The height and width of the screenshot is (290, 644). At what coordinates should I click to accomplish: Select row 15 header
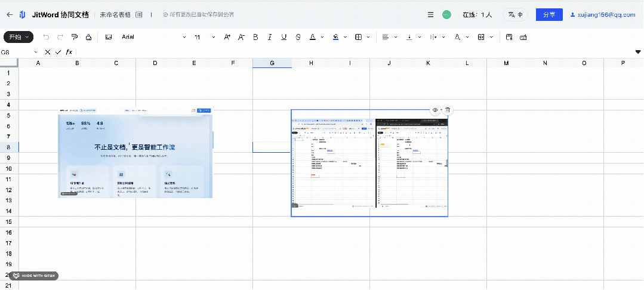pos(9,222)
